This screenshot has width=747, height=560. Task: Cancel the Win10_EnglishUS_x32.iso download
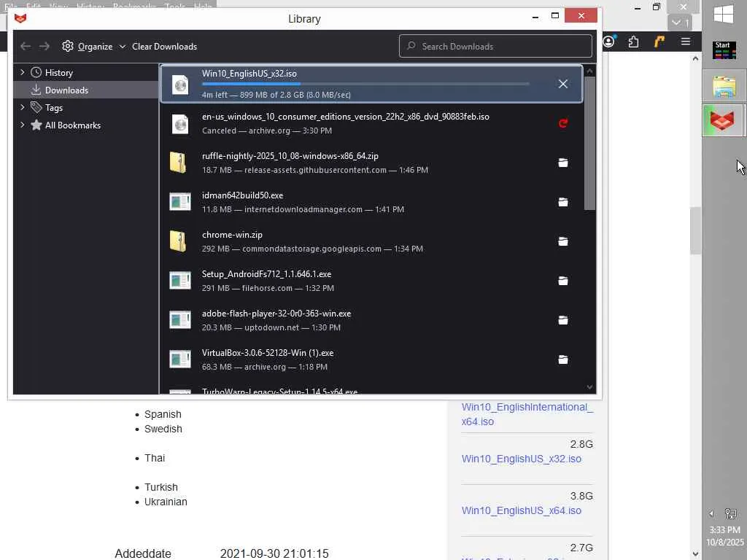point(562,85)
